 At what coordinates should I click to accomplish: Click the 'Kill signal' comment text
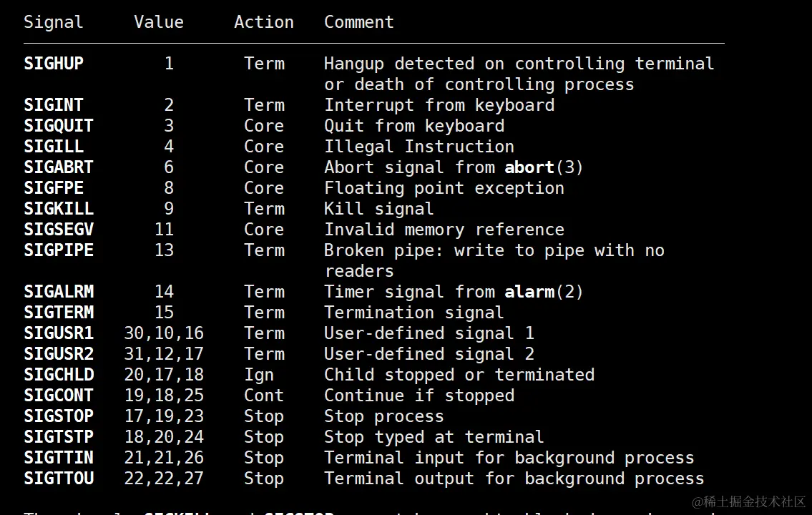pyautogui.click(x=379, y=209)
